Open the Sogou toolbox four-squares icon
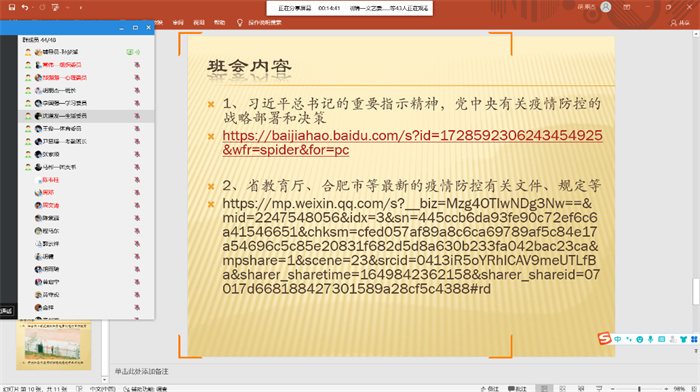Screen dimensions: 700x392 (694, 339)
